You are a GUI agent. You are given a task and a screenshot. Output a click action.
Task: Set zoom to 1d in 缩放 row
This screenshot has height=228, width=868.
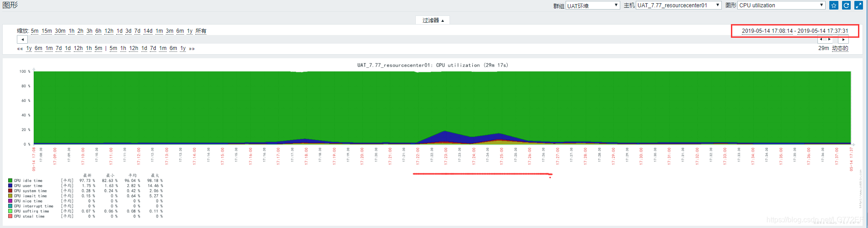(119, 31)
